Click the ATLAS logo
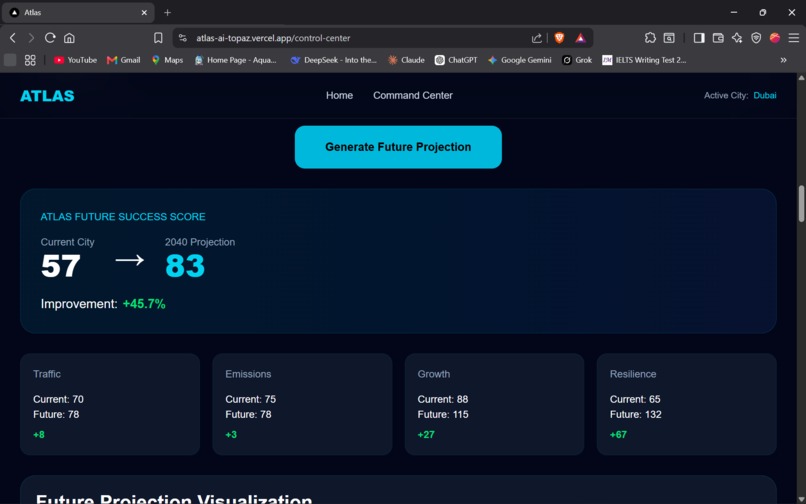 click(x=47, y=96)
